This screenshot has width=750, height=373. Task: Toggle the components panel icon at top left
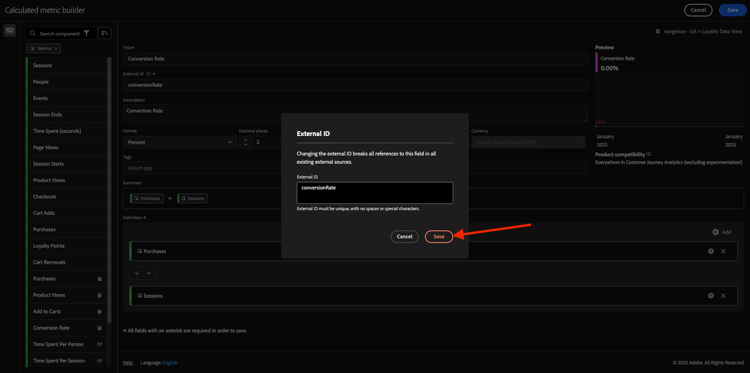click(10, 31)
